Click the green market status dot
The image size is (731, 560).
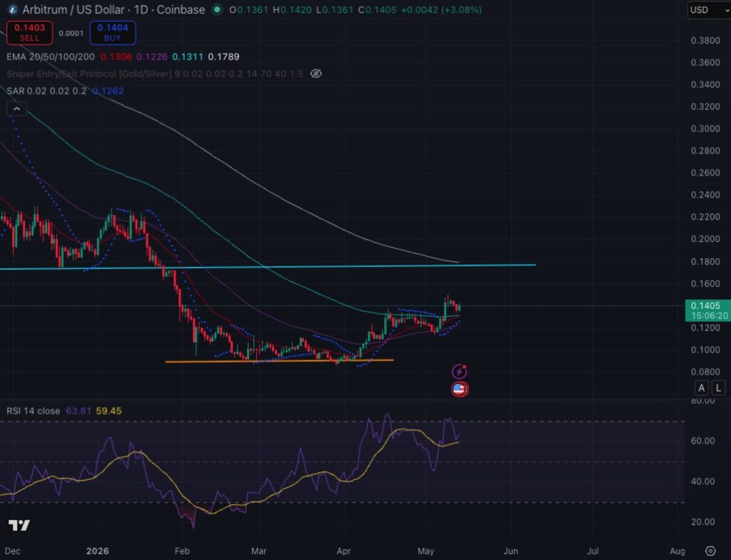tap(217, 9)
